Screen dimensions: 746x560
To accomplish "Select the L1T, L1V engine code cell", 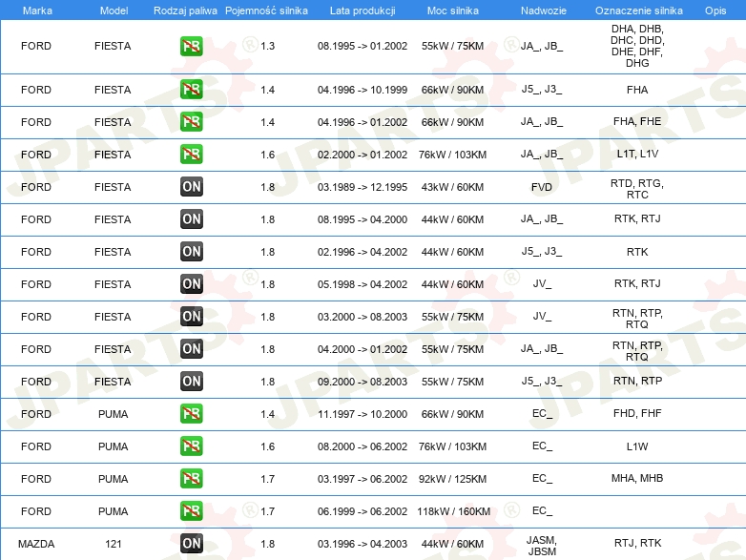I will coord(637,154).
